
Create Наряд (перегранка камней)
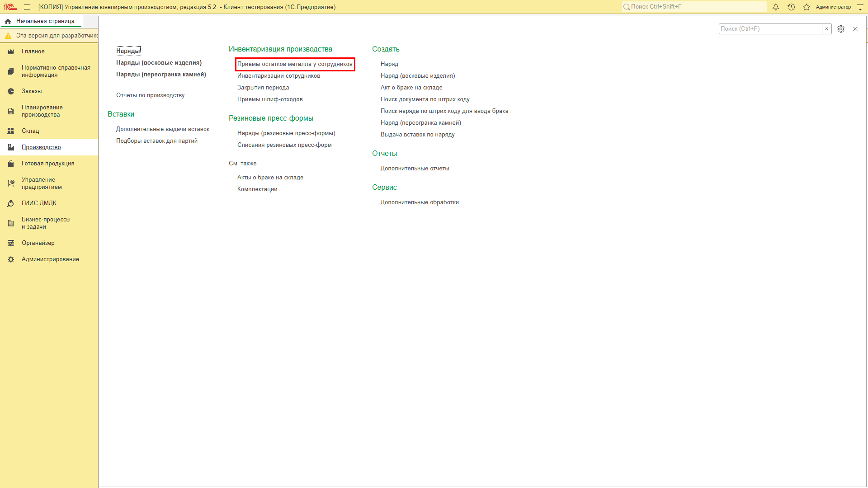[x=421, y=123]
